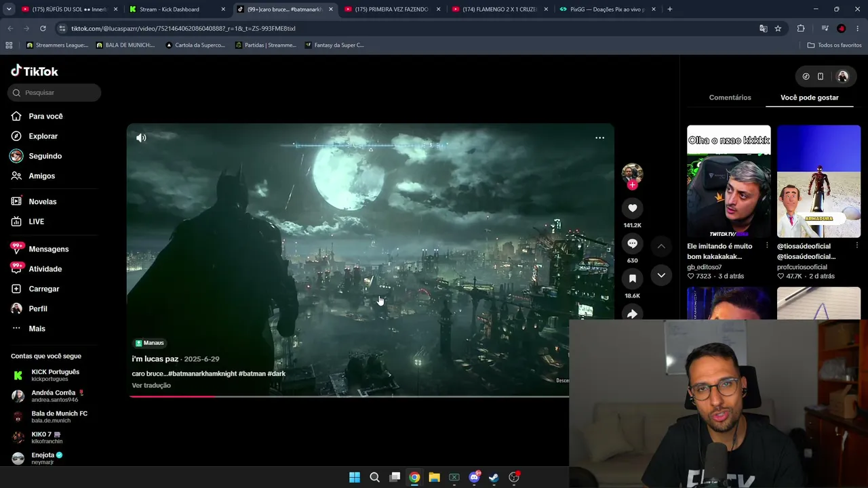Click the Manaus location tag
This screenshot has height=488, width=868.
point(149,343)
